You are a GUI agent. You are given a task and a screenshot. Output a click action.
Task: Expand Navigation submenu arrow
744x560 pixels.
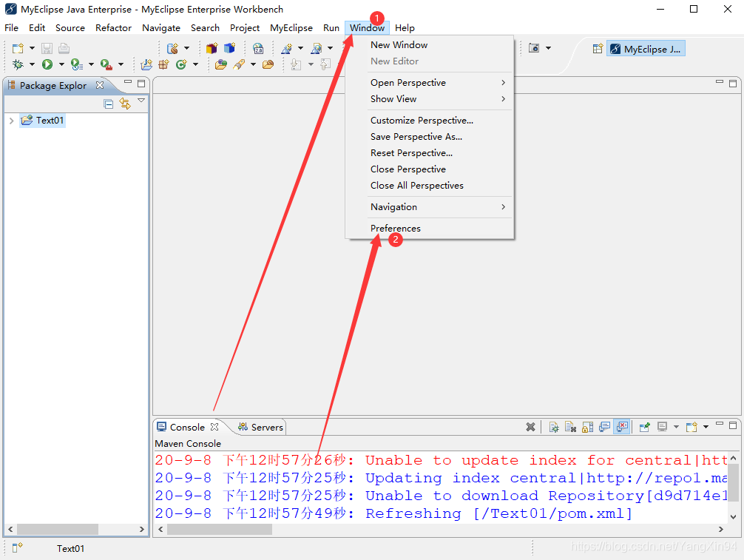pyautogui.click(x=503, y=207)
